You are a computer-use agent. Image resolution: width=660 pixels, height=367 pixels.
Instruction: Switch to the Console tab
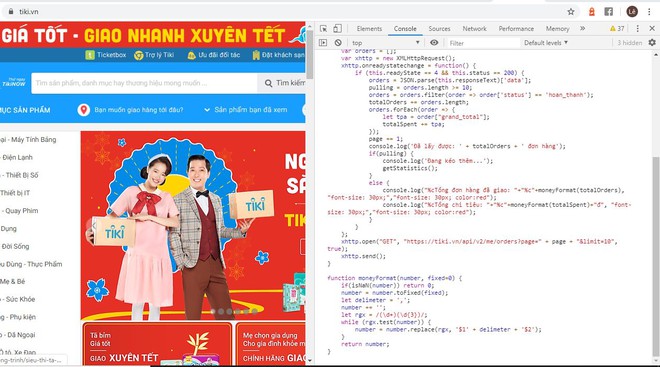[405, 29]
